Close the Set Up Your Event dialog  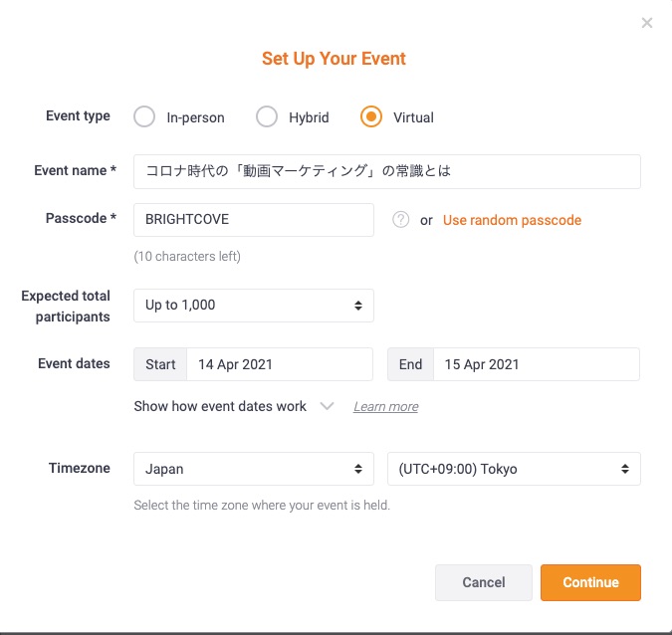(x=647, y=23)
